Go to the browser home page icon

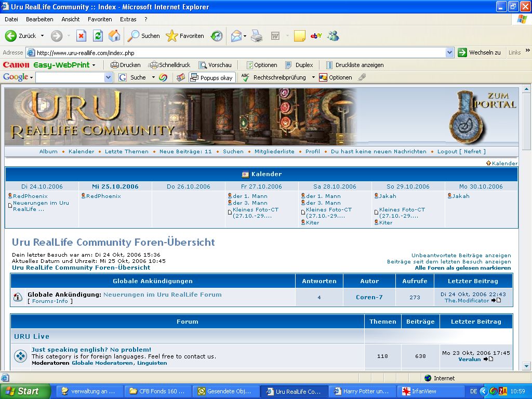pyautogui.click(x=114, y=36)
